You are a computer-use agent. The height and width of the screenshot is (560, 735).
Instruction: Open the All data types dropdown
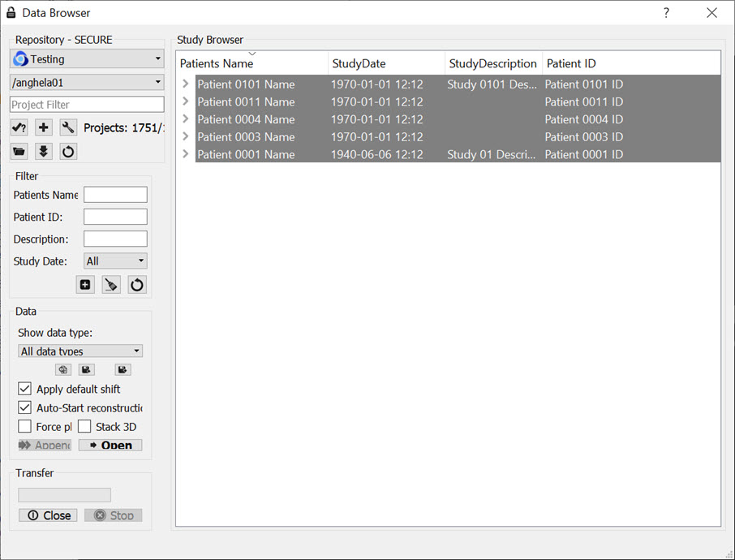point(80,351)
